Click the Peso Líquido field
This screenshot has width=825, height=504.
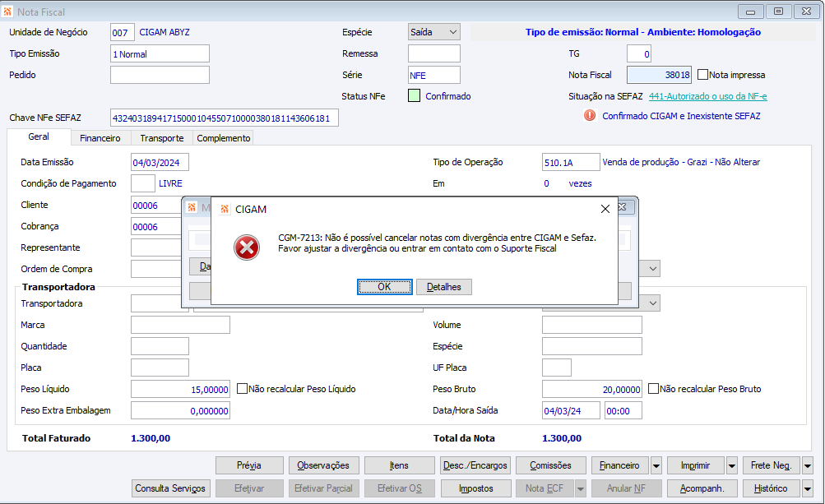coord(180,390)
